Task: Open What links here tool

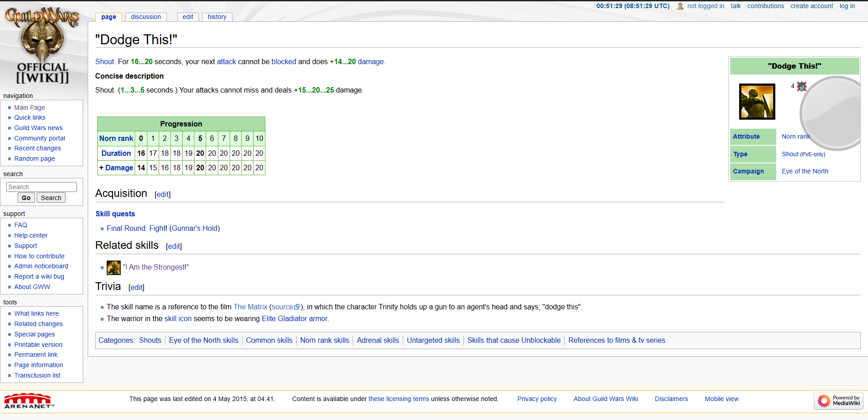Action: 36,313
